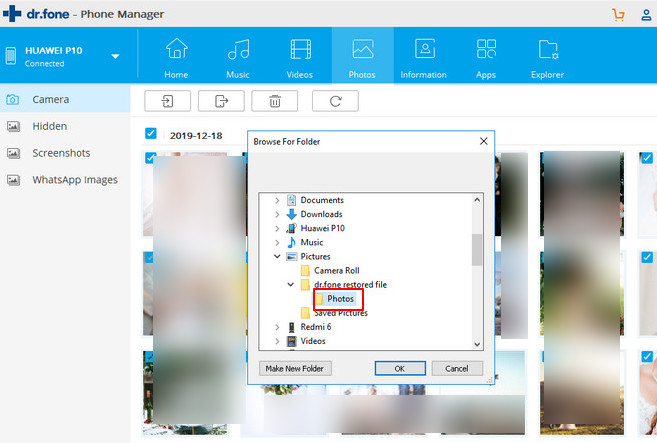Select Documents in the folder tree
This screenshot has width=657, height=443.
point(322,200)
